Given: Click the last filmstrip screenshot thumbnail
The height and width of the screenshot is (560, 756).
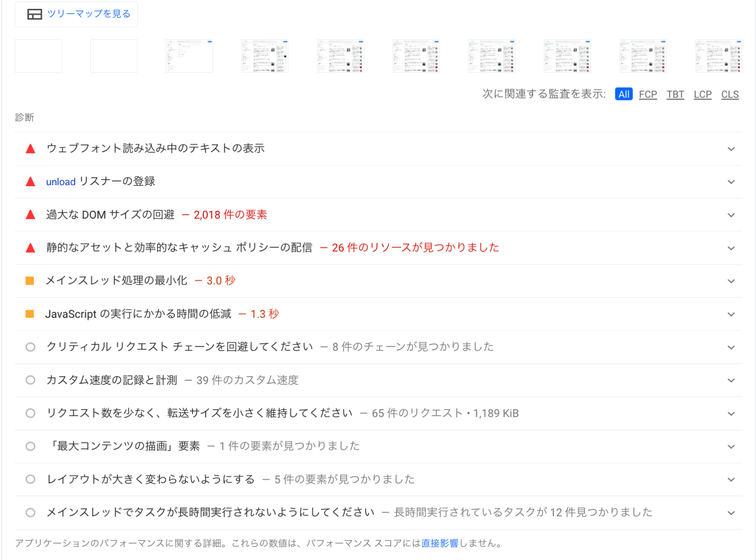Looking at the screenshot, I should tap(718, 57).
